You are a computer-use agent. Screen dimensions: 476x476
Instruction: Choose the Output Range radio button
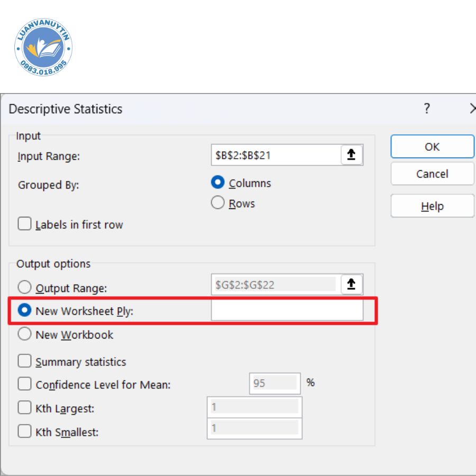click(x=25, y=288)
